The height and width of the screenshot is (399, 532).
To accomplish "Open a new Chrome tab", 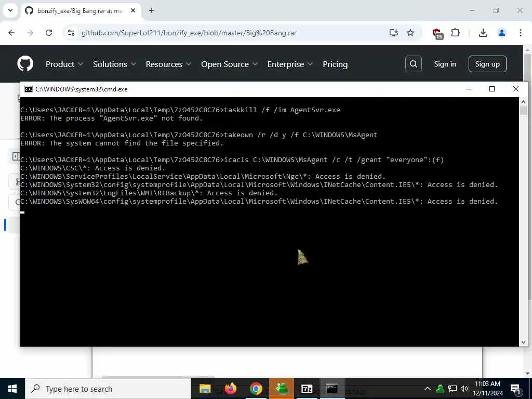I will click(x=152, y=10).
